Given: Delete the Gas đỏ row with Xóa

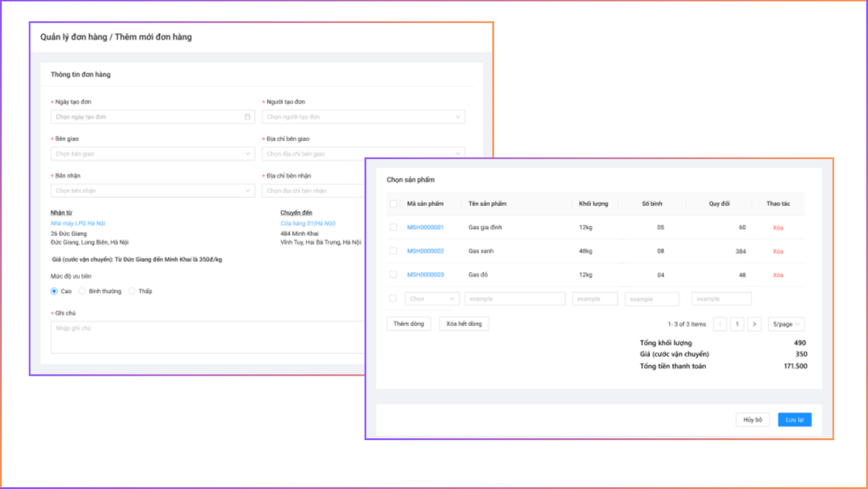Looking at the screenshot, I should (778, 275).
